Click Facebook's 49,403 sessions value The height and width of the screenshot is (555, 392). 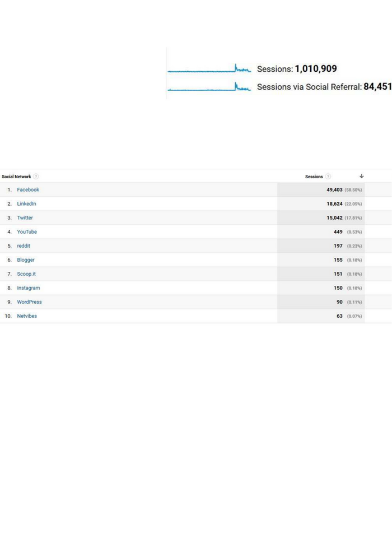point(334,190)
